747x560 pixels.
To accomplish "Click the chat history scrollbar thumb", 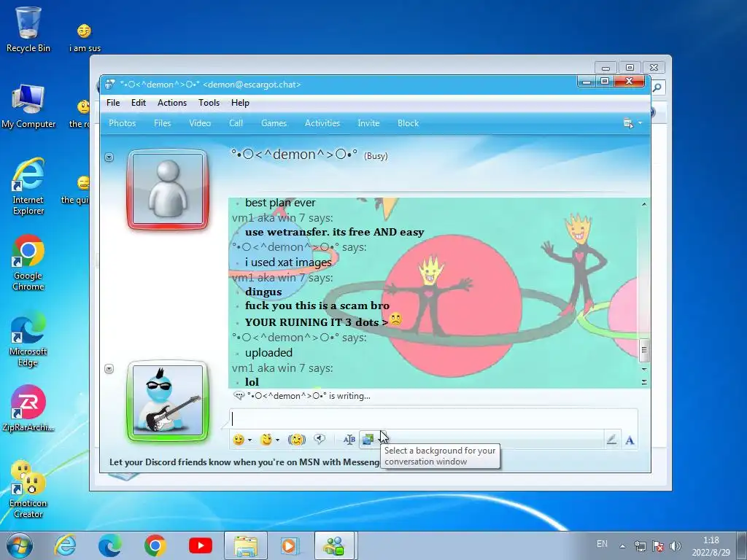I will (644, 350).
